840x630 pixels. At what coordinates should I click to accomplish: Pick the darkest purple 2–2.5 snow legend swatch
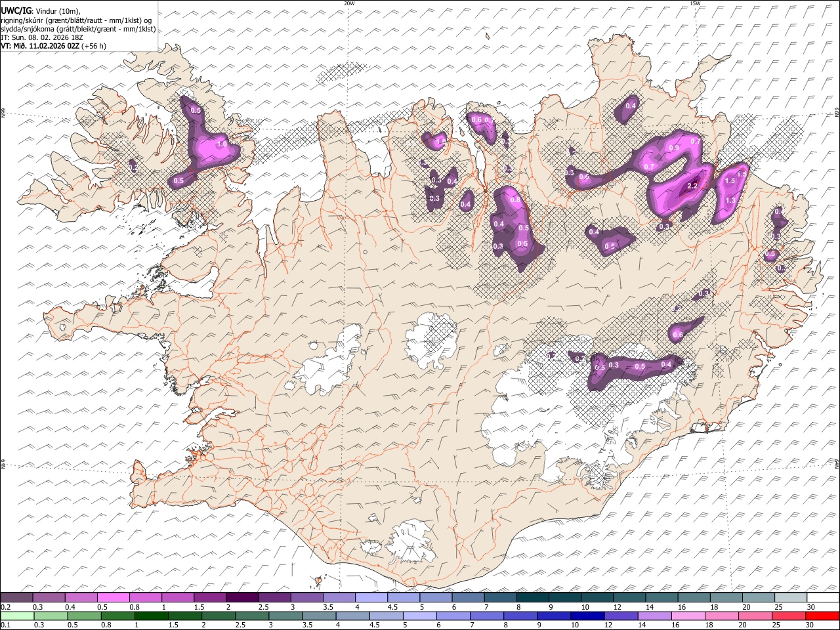(242, 597)
